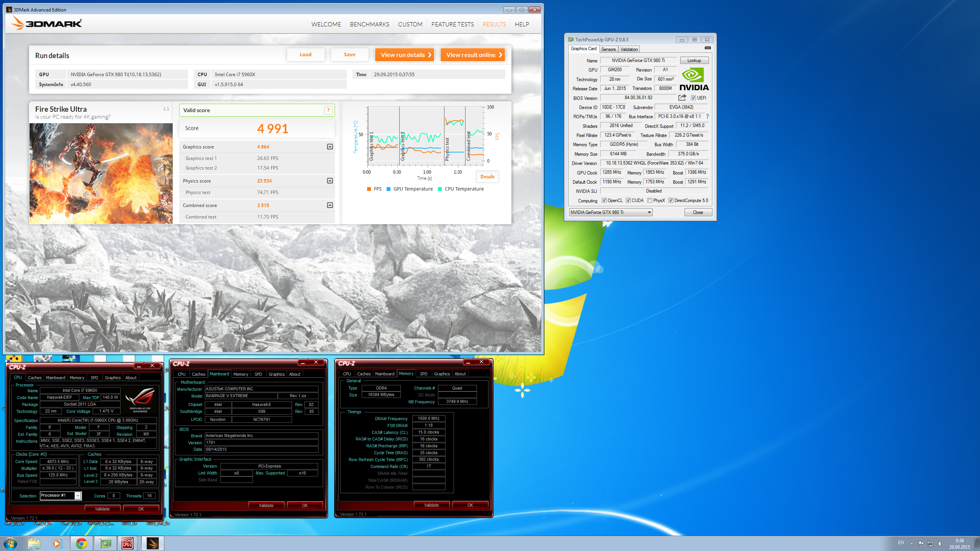Screen dimensions: 980x551
Task: Click Action Center flag tray icon
Action: pyautogui.click(x=921, y=543)
